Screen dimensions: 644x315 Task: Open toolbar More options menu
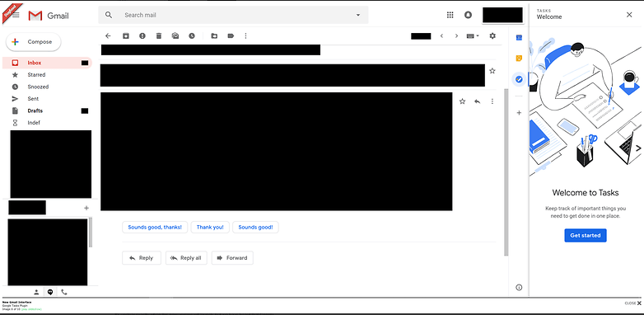245,36
